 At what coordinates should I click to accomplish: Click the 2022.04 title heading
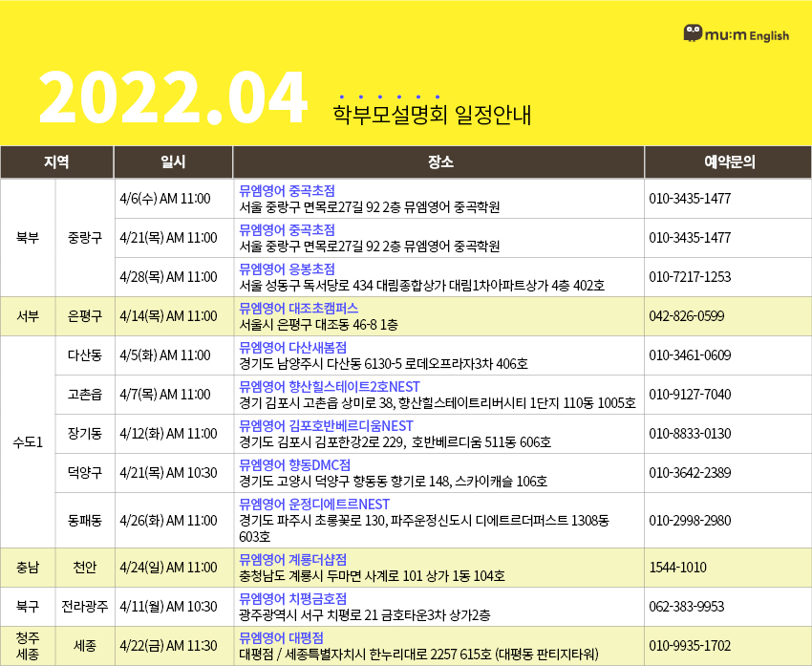[x=173, y=98]
